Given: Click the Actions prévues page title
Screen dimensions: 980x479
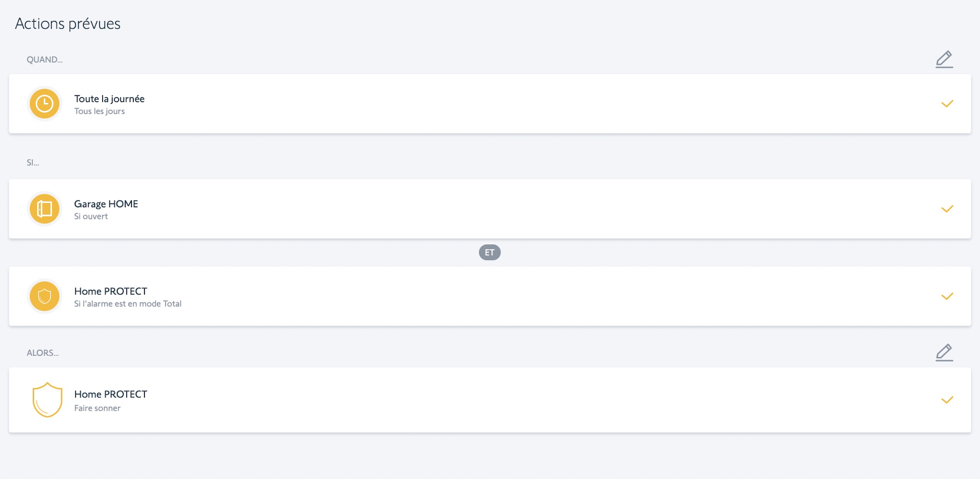Looking at the screenshot, I should 68,24.
